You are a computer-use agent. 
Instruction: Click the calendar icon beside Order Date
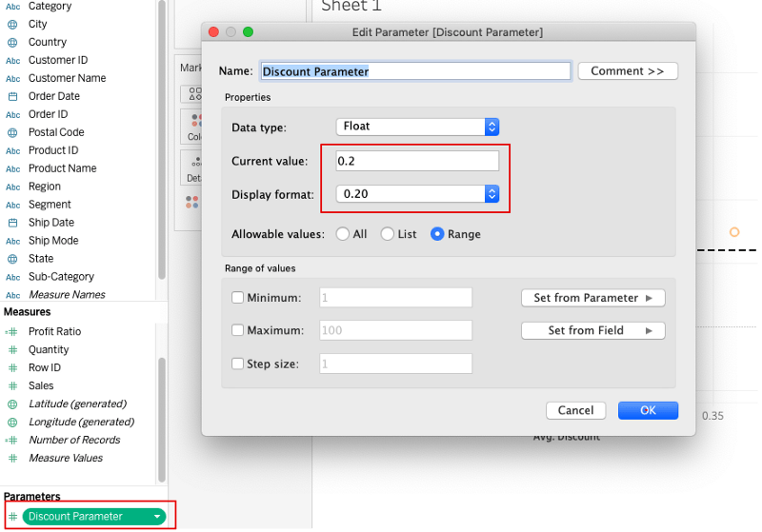(x=13, y=96)
